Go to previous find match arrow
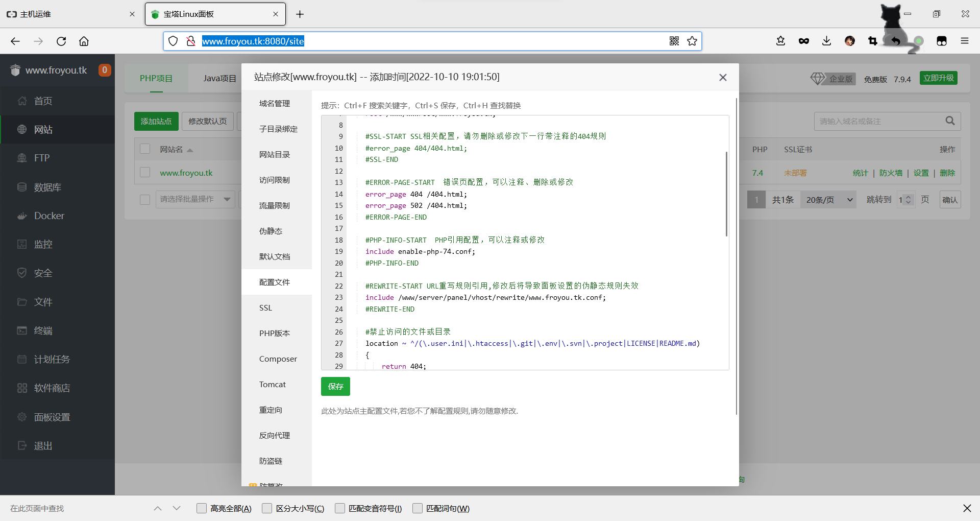The width and height of the screenshot is (980, 521). (x=158, y=508)
